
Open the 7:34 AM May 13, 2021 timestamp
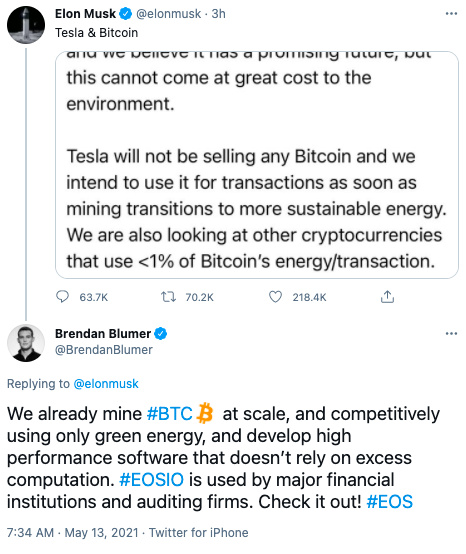[72, 532]
